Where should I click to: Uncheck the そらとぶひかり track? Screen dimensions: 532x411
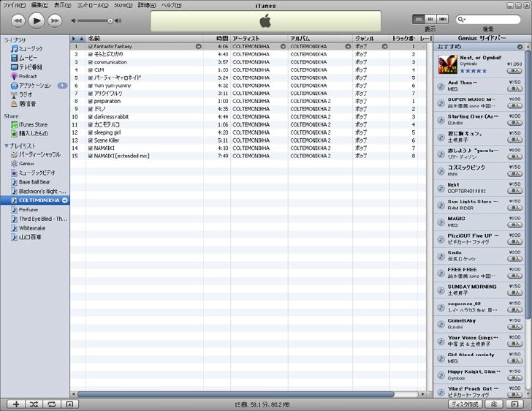click(x=91, y=54)
